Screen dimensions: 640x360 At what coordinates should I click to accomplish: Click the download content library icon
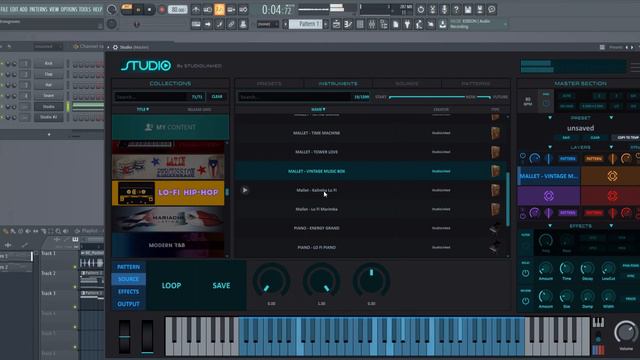point(442,24)
